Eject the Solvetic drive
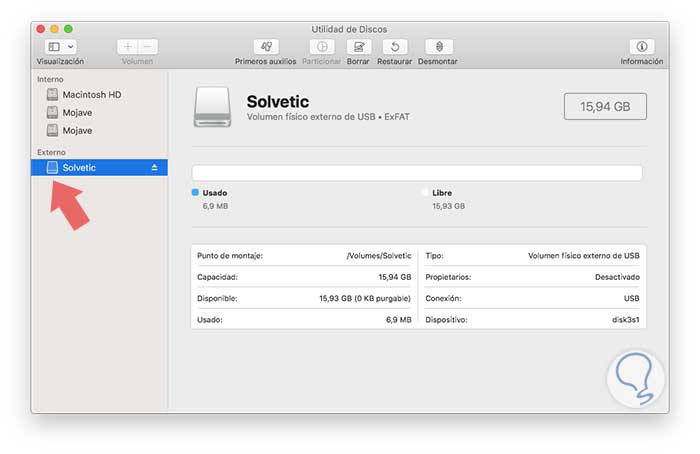Image resolution: width=700 pixels, height=454 pixels. coord(154,167)
